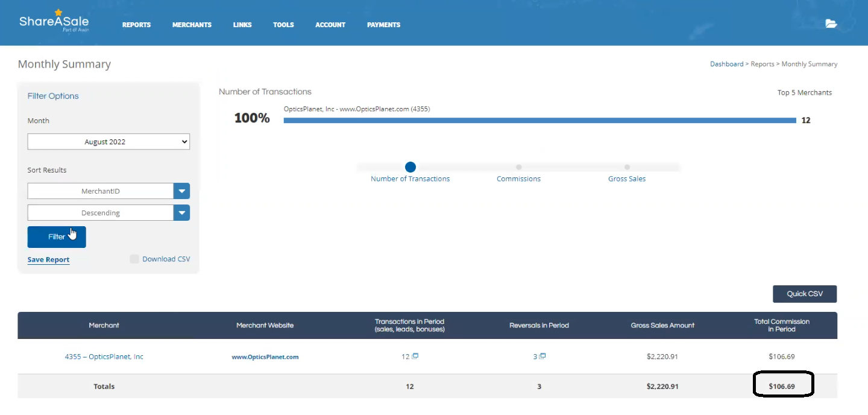Click the OpticsPlanet transactions bar in chart
The image size is (868, 415).
540,120
